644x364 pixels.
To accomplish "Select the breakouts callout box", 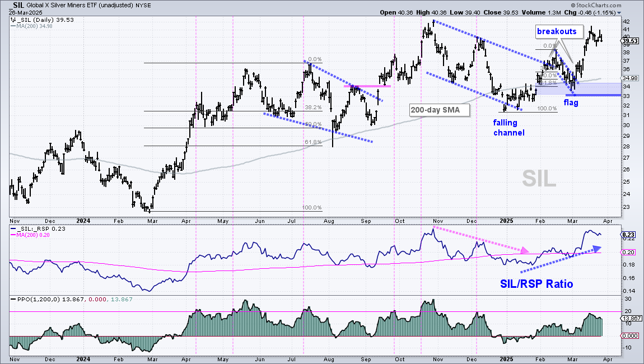I will click(557, 31).
